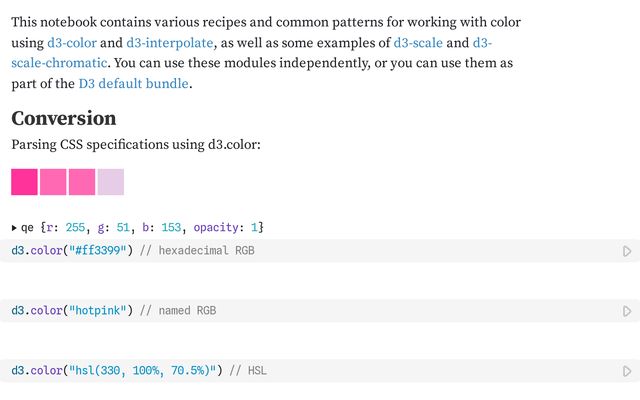Open the d3-scale-chromatic link
The width and height of the screenshot is (640, 400).
pyautogui.click(x=59, y=63)
